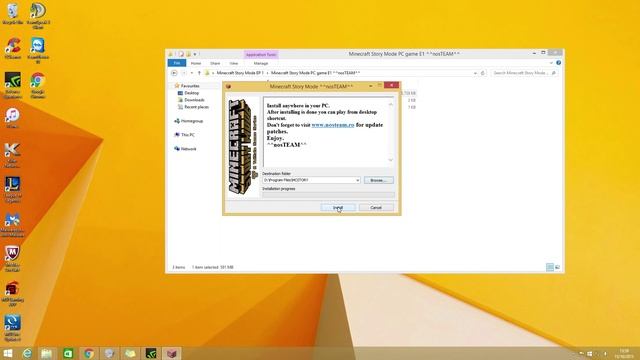Viewport: 640px width, 360px height.
Task: Click the Explorer refresh button
Action: [x=483, y=73]
